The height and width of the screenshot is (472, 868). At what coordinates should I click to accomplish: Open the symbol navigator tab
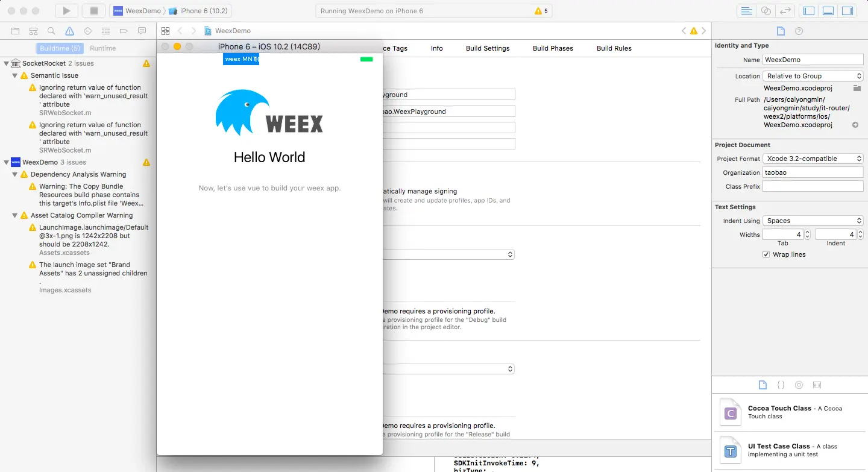coord(34,31)
